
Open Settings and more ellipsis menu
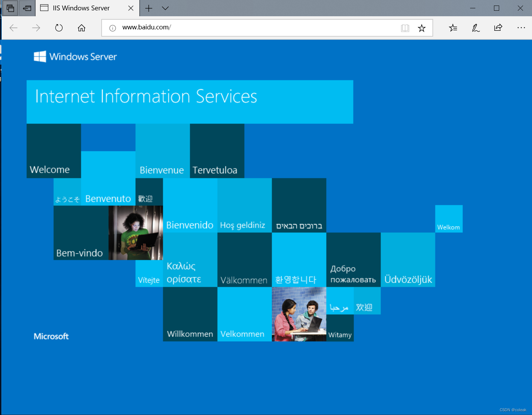(x=521, y=28)
